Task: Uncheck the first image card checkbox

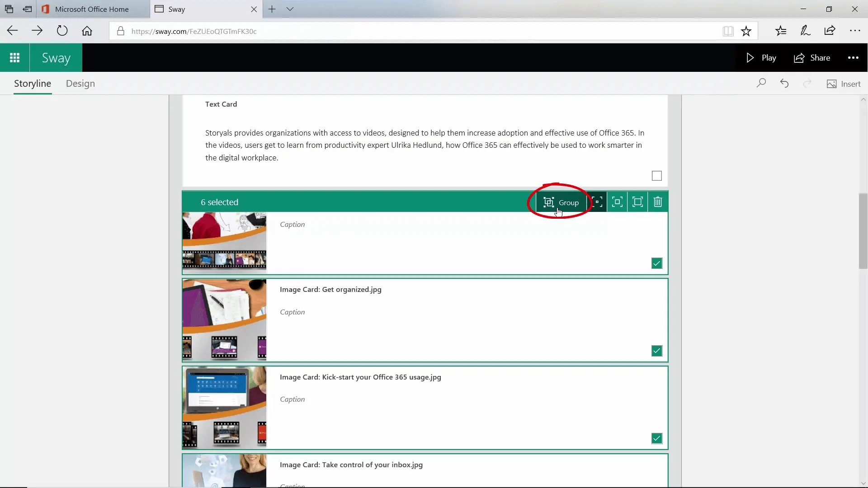Action: [x=657, y=263]
